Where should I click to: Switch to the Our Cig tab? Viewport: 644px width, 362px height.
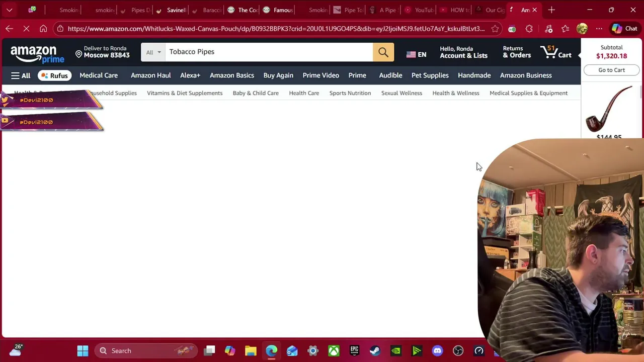490,10
